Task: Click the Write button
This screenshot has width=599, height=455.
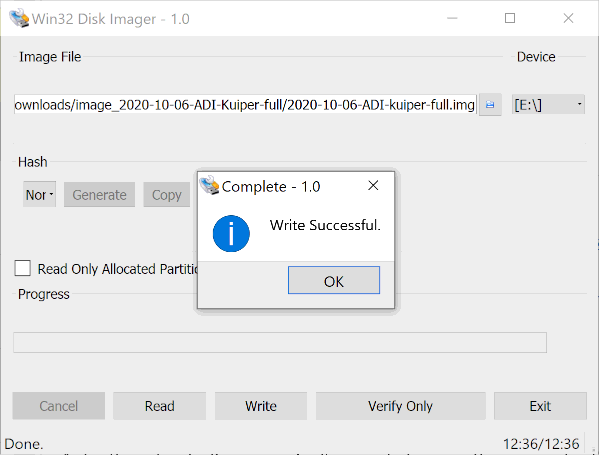Action: point(261,406)
